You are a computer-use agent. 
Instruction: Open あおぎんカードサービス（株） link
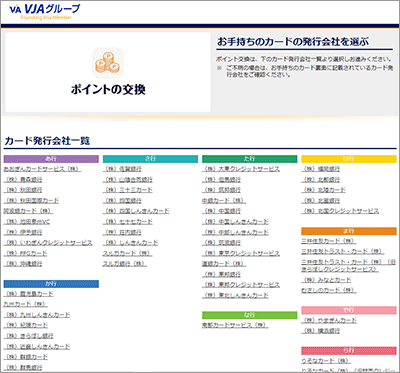[x=42, y=169]
